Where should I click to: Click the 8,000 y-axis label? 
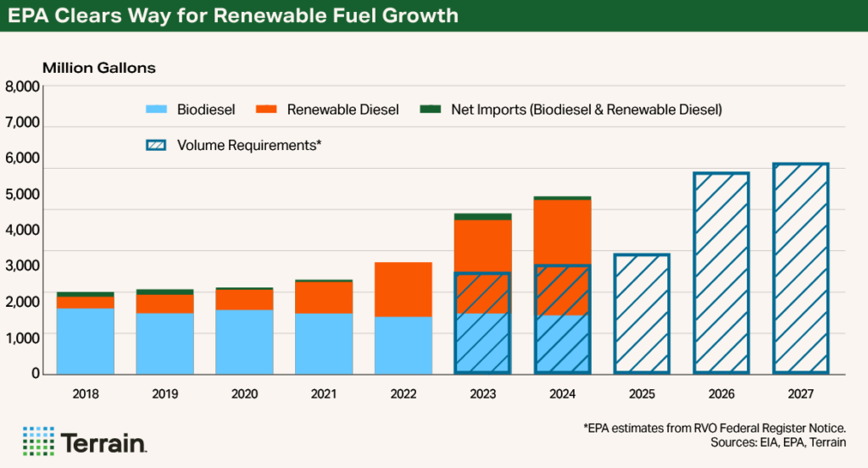(x=23, y=86)
